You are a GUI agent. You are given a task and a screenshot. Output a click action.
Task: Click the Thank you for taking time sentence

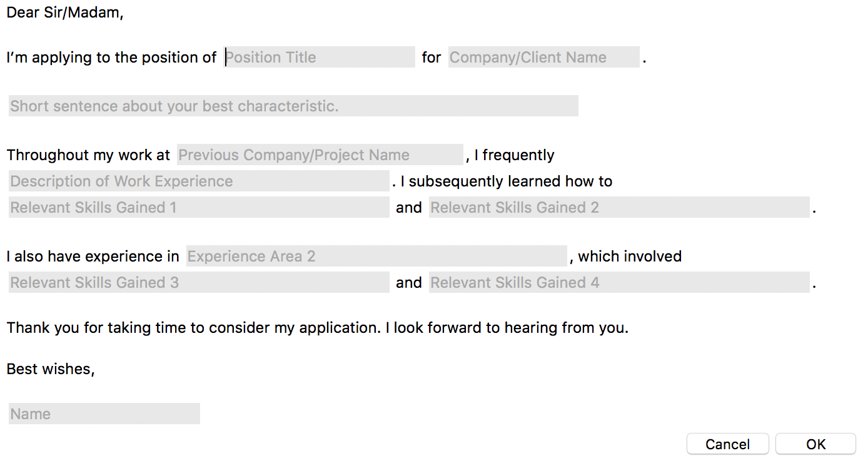click(317, 327)
